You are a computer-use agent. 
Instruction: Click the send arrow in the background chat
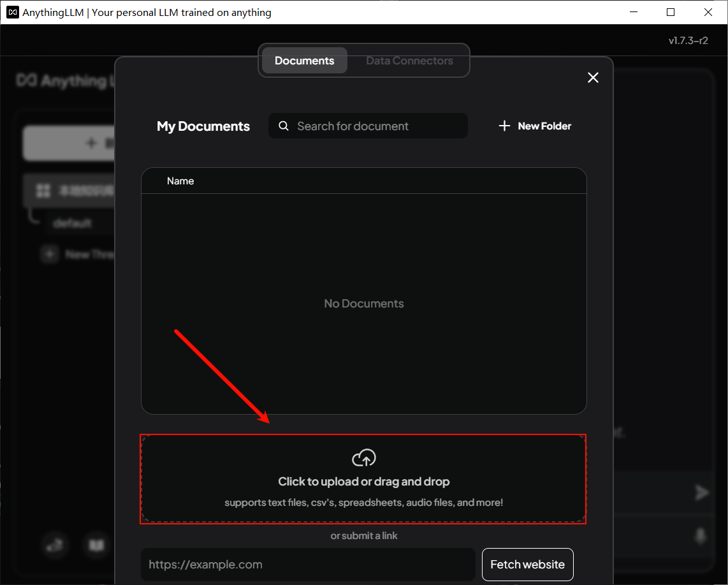[x=701, y=492]
